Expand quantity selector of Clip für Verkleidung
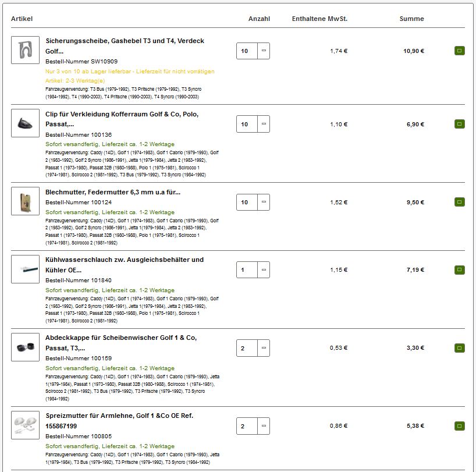Image resolution: width=476 pixels, height=472 pixels. tap(264, 124)
